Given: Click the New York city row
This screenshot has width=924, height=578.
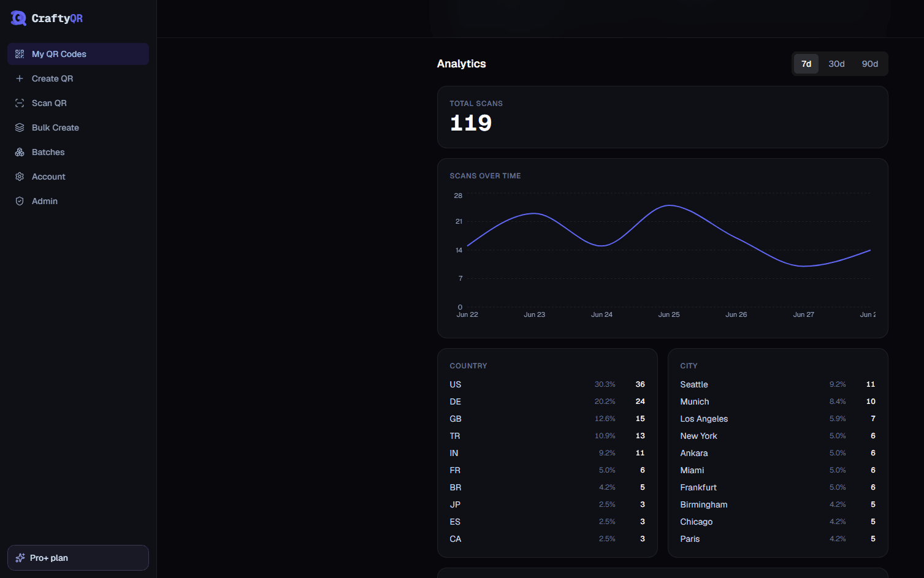Looking at the screenshot, I should (x=778, y=436).
